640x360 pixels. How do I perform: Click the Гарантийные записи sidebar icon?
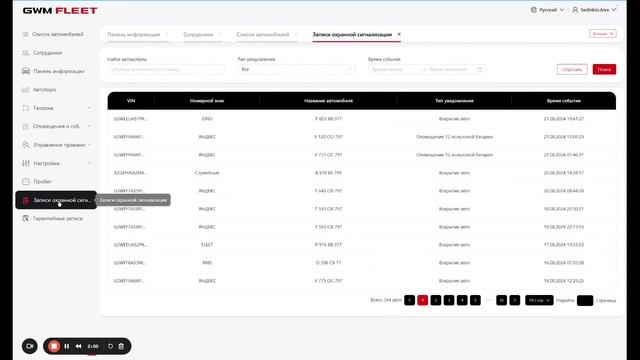pos(25,218)
